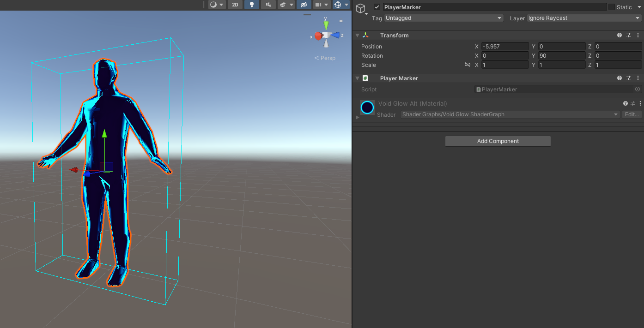Click the Add Component button
Image resolution: width=644 pixels, height=328 pixels.
[498, 141]
